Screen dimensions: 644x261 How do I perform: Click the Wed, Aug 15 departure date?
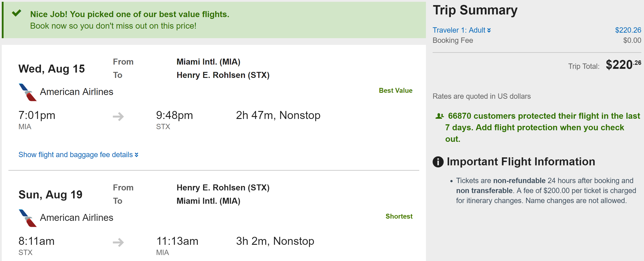point(52,69)
